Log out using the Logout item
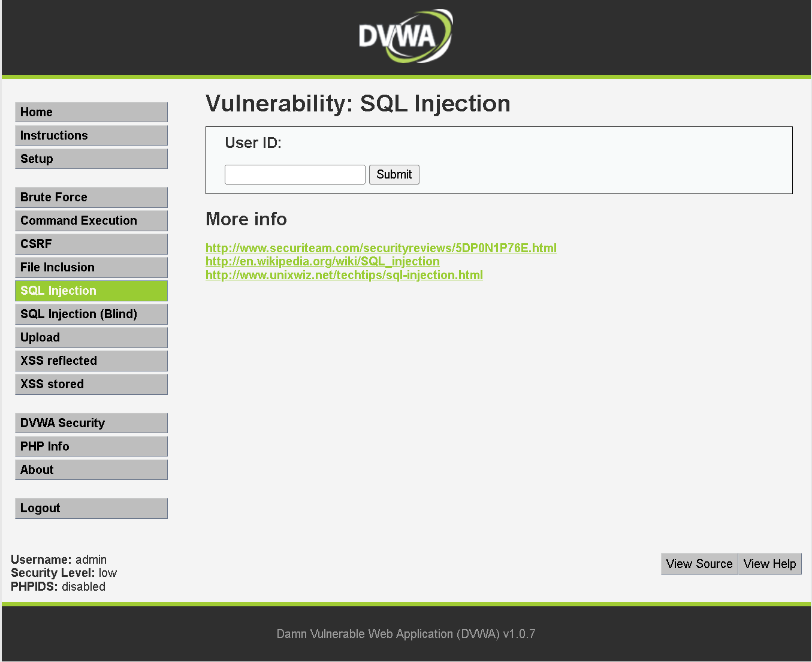This screenshot has width=812, height=662. (91, 508)
